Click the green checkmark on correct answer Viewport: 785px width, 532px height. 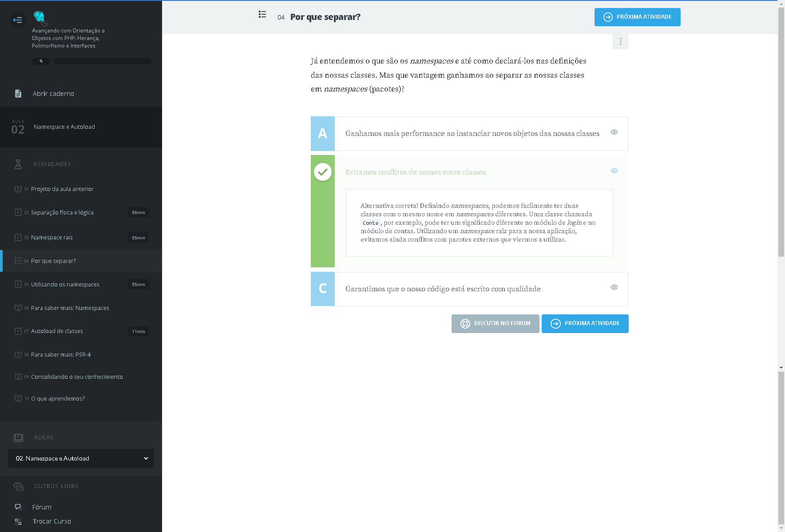click(x=323, y=172)
